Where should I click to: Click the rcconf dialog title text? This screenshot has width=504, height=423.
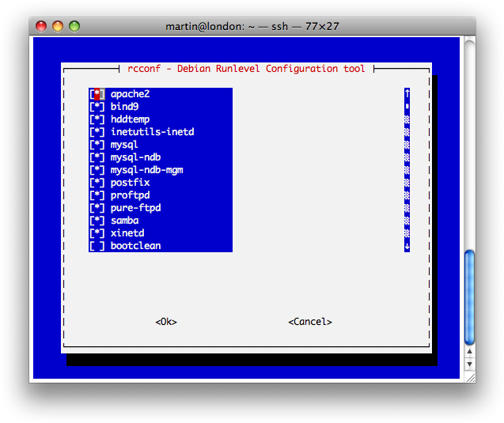[x=246, y=69]
